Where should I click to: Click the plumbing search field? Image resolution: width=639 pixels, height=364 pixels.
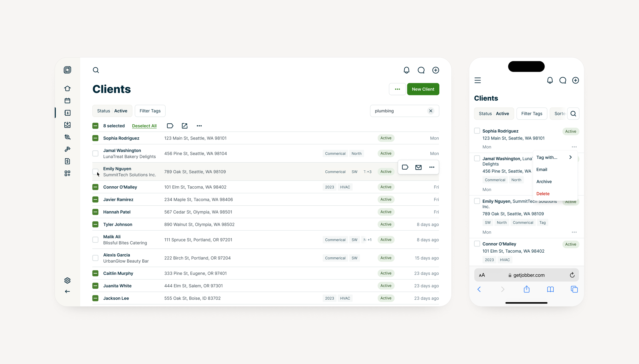pyautogui.click(x=404, y=111)
